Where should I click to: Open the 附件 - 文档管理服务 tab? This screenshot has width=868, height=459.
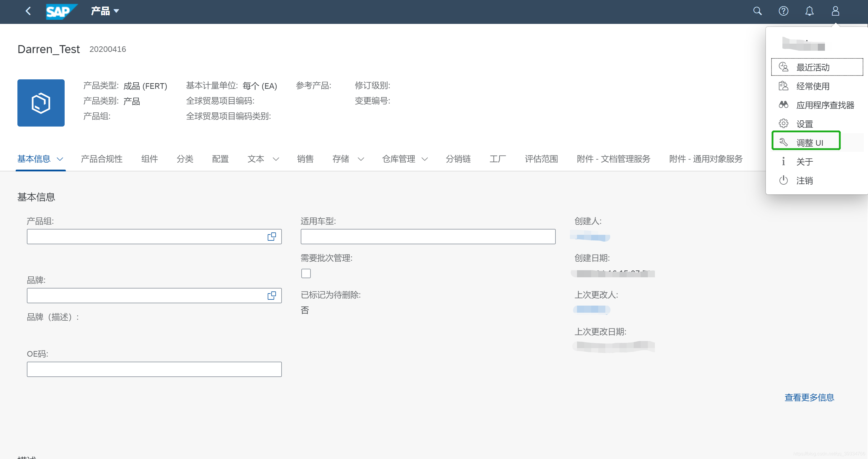[613, 159]
